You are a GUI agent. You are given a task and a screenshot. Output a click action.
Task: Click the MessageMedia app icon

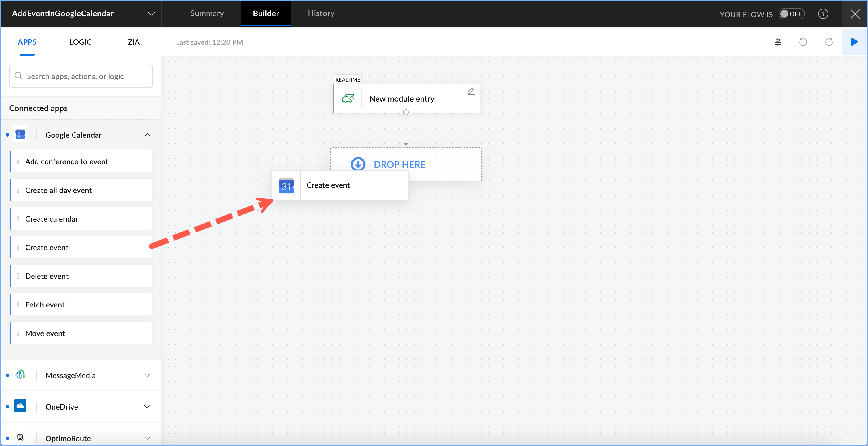click(x=20, y=375)
